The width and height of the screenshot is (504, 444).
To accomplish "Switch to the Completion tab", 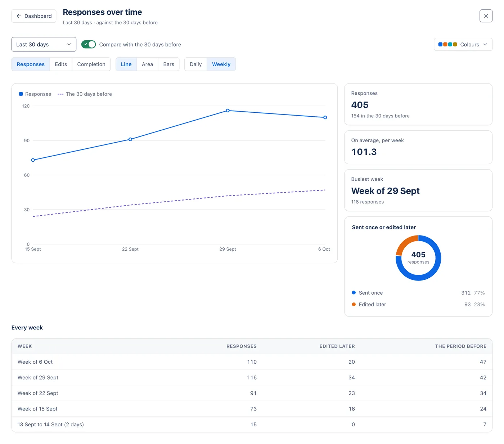I will click(91, 64).
